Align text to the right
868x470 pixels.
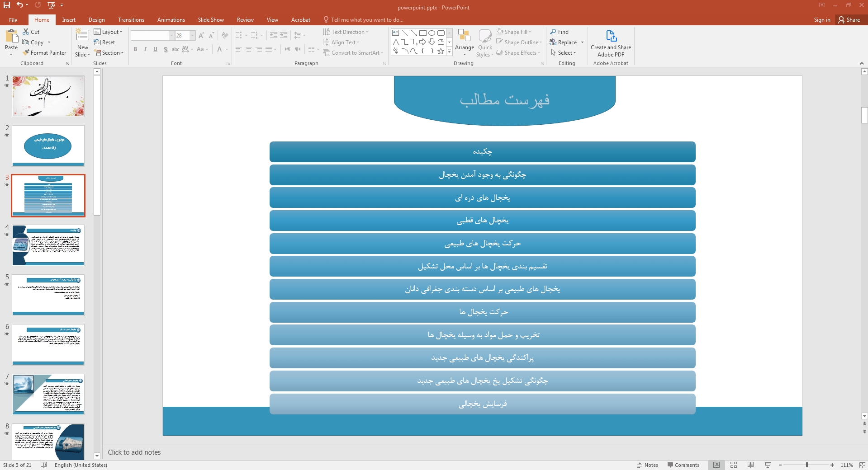point(259,49)
